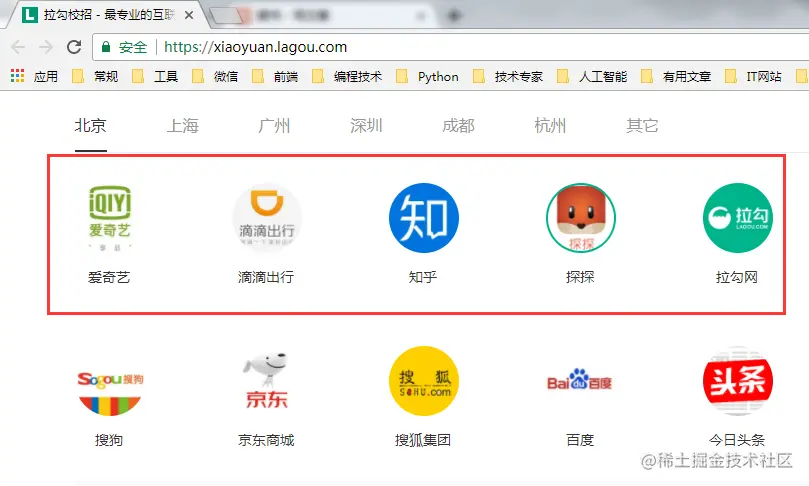Open the 今日头条 company name link
809x486 pixels.
(737, 440)
